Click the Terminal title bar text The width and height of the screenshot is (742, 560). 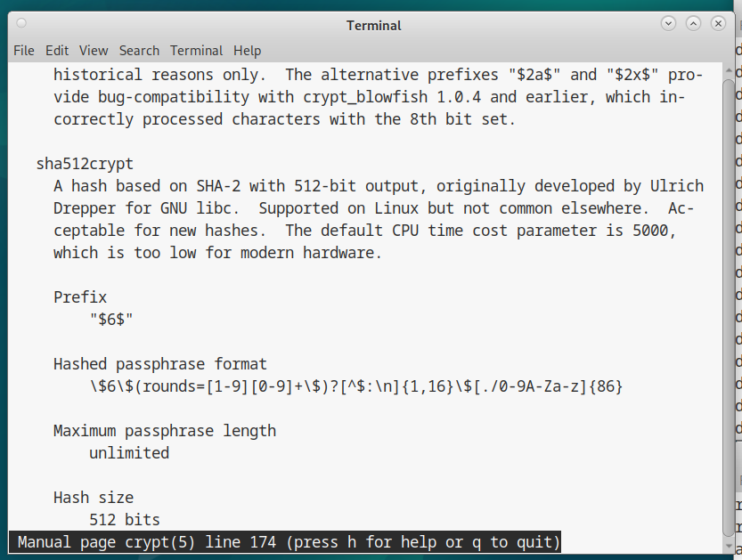(x=373, y=25)
